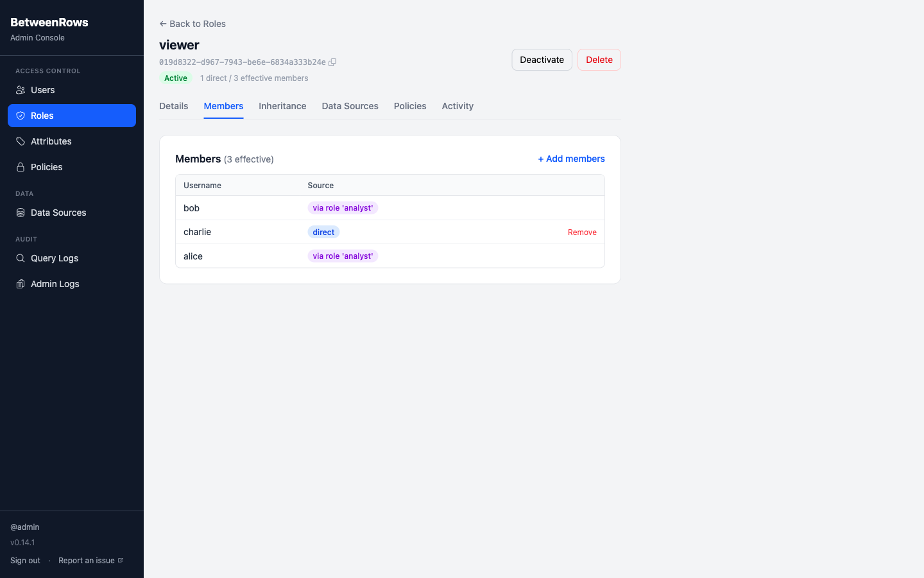Screen dimensions: 924x578
Task: Click the Roles shield icon
Action: coord(21,116)
